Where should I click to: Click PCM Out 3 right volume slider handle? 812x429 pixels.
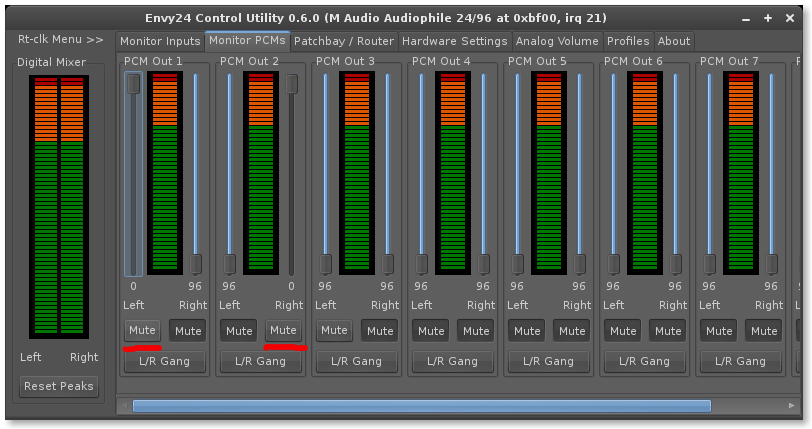click(387, 264)
